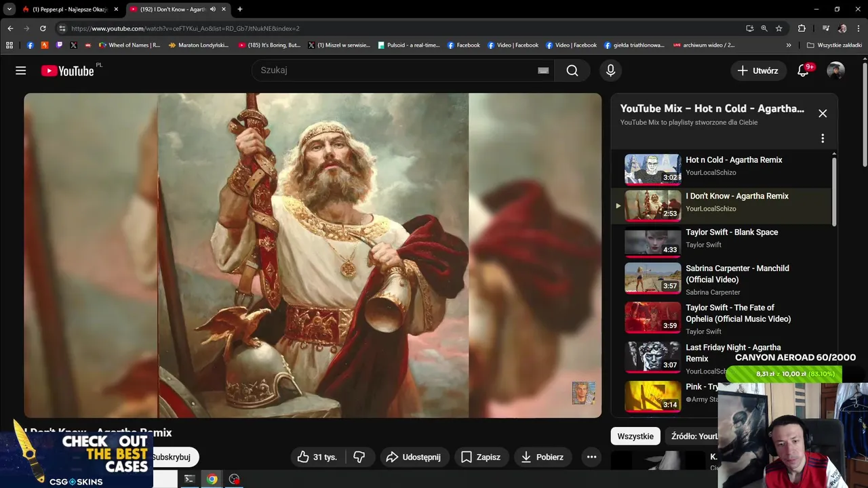Play Taylor Swift - Blank Space from playlist
Image resolution: width=868 pixels, height=488 pixels.
coord(721,242)
